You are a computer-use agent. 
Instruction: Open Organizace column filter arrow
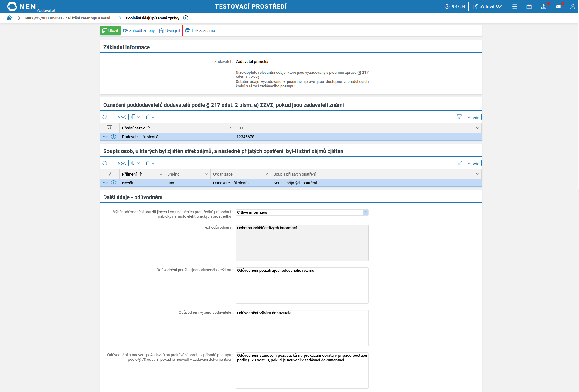pyautogui.click(x=267, y=174)
